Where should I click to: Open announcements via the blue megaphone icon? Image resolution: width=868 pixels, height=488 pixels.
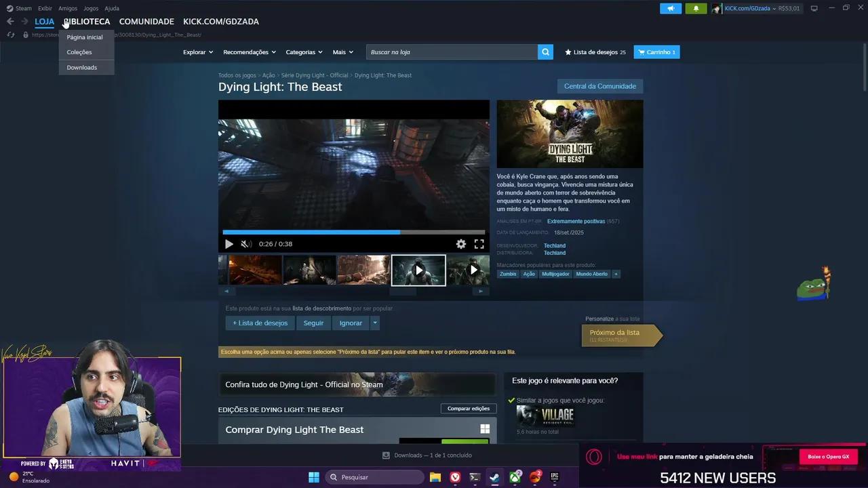click(671, 9)
